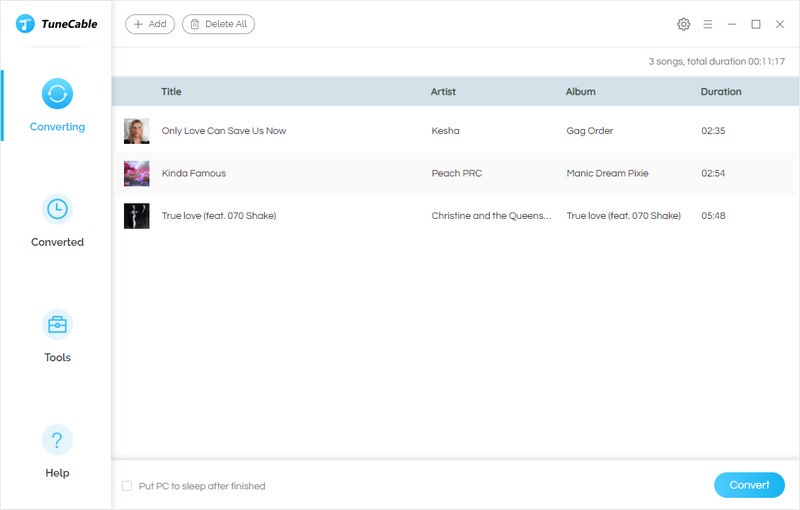Select title True love (feat. 070 Shake)
Image resolution: width=800 pixels, height=510 pixels.
[x=219, y=216]
